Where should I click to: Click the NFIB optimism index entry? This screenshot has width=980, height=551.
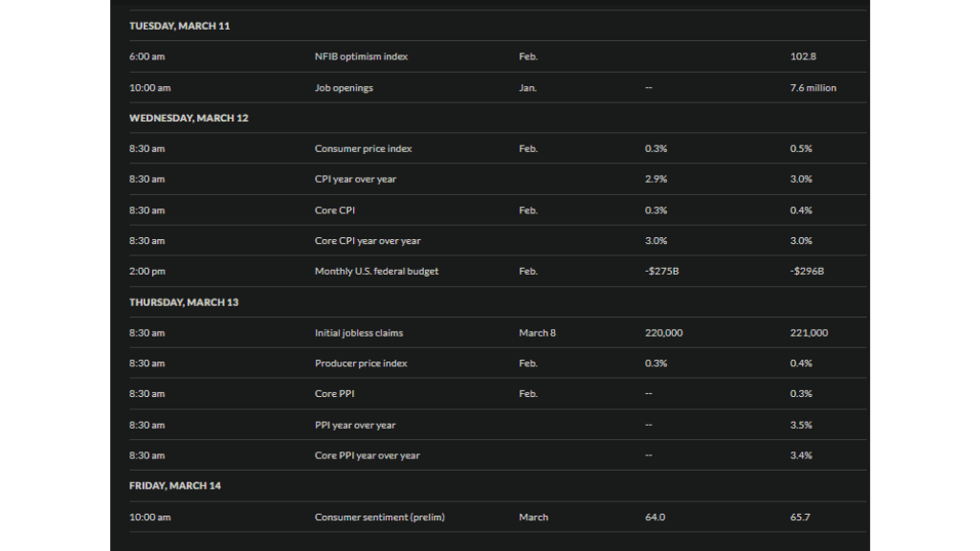[361, 56]
